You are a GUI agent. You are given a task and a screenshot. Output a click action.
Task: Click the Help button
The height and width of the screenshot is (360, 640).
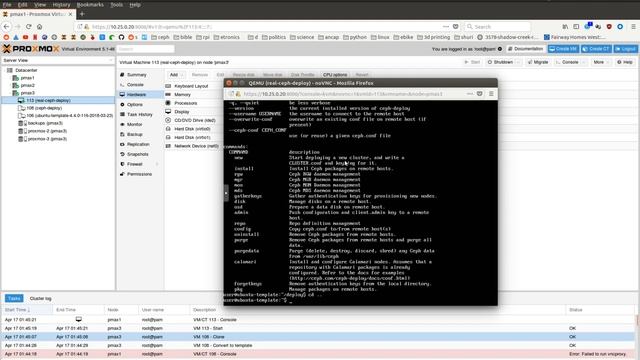(625, 62)
